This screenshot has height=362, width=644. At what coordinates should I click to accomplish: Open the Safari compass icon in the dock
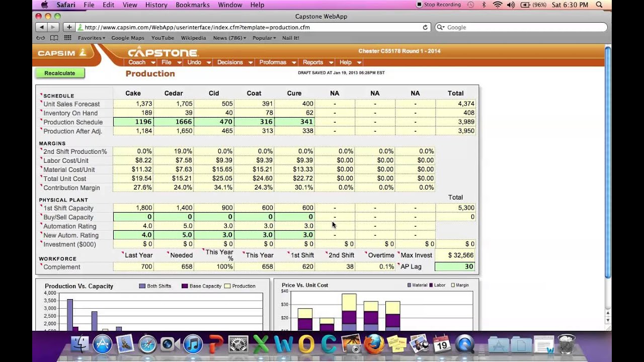click(147, 344)
